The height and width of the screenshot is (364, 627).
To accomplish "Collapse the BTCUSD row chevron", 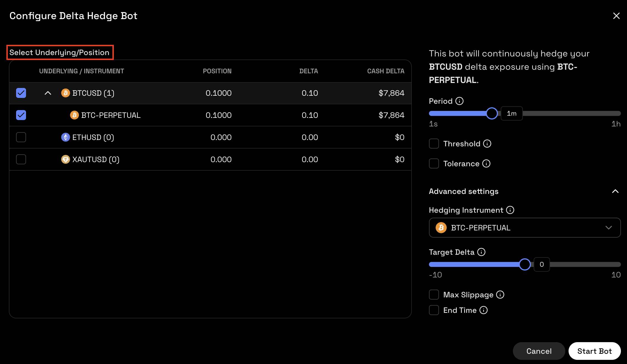I will click(48, 93).
